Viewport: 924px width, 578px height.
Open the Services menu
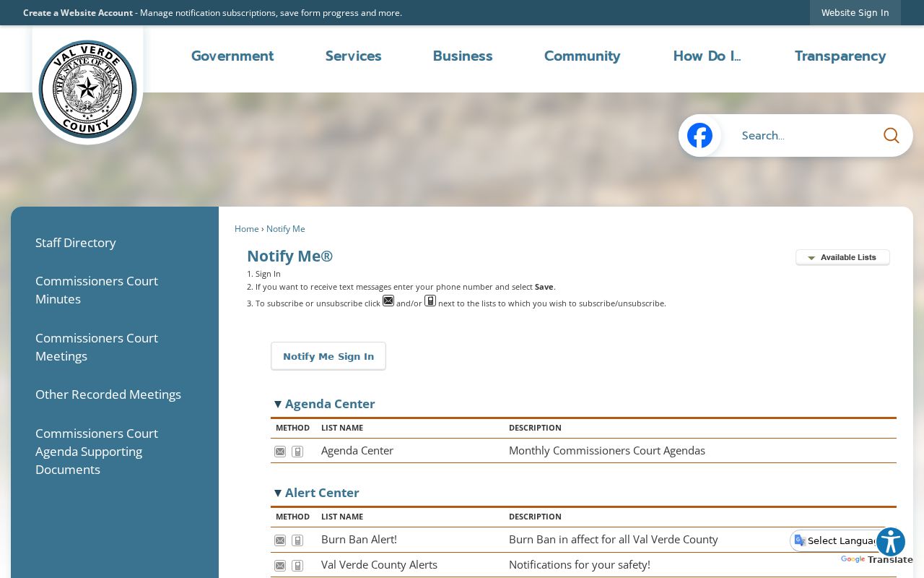(x=353, y=56)
